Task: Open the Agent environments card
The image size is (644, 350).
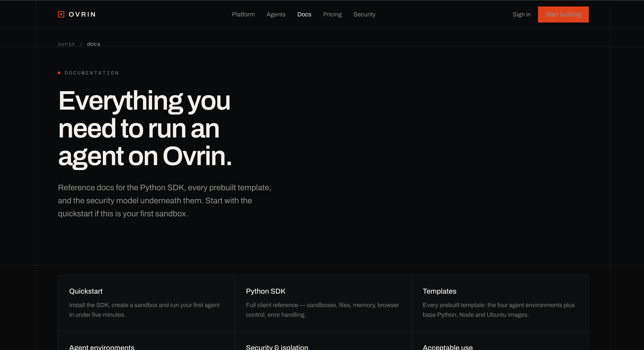Action: coord(146,341)
